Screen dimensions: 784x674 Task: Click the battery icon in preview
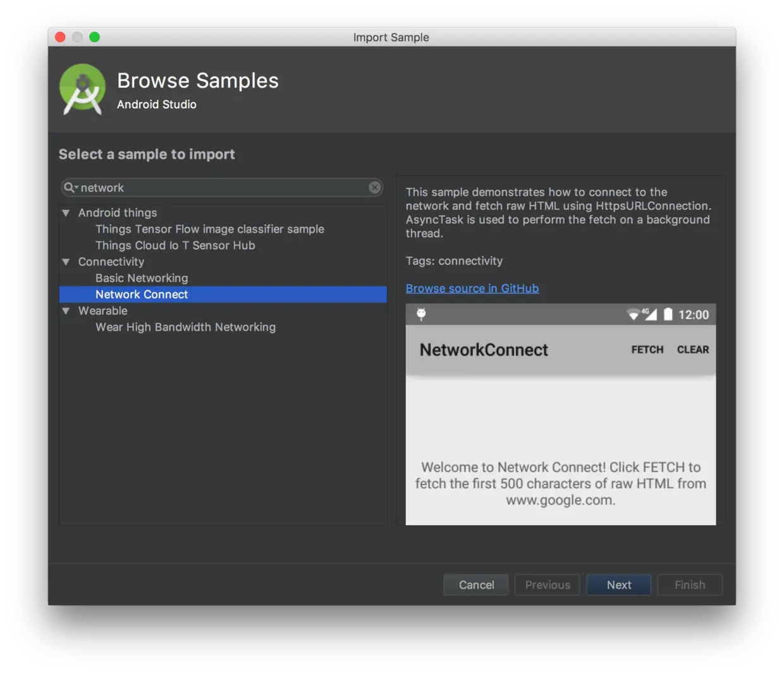click(x=668, y=314)
